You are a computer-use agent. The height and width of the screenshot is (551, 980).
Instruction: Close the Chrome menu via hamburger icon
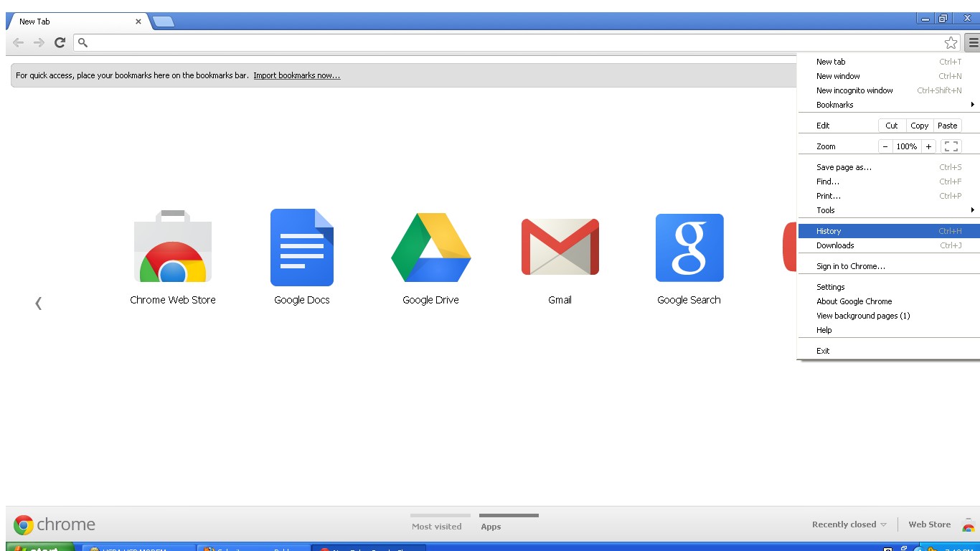pos(972,43)
